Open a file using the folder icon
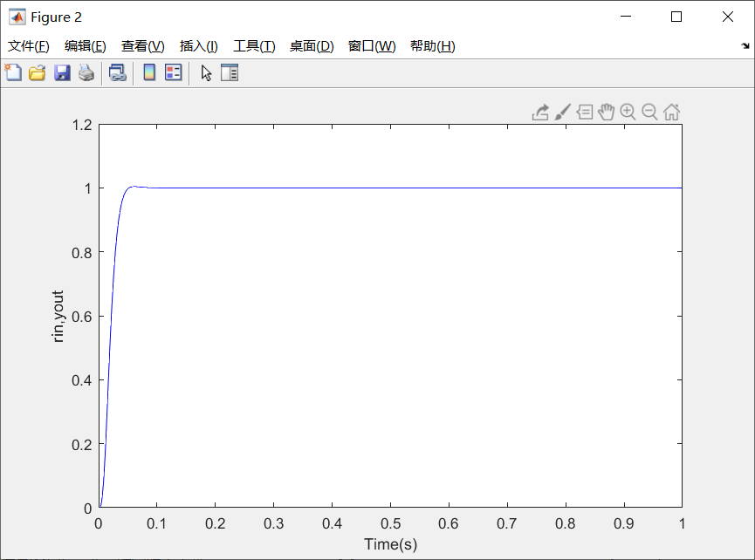Viewport: 755px width, 560px height. (37, 72)
